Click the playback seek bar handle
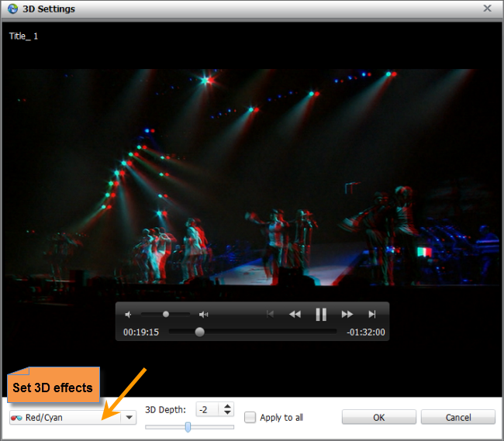Image resolution: width=504 pixels, height=441 pixels. pyautogui.click(x=199, y=332)
